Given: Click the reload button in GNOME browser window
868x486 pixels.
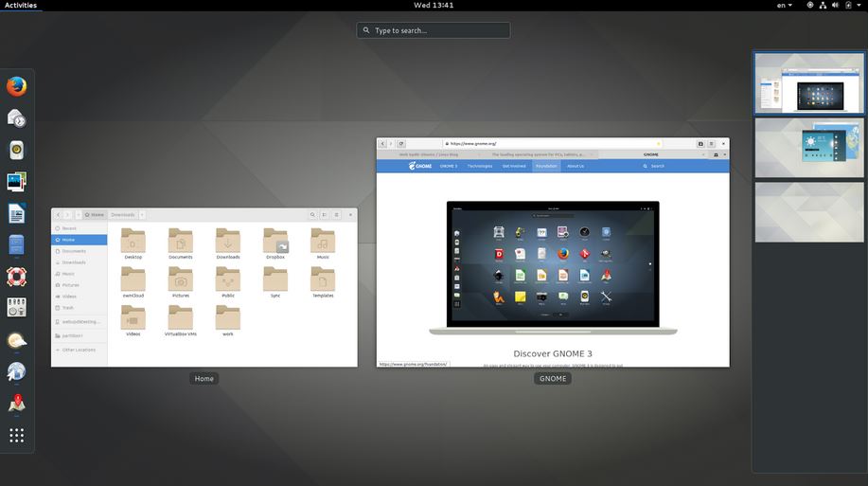Looking at the screenshot, I should [401, 144].
